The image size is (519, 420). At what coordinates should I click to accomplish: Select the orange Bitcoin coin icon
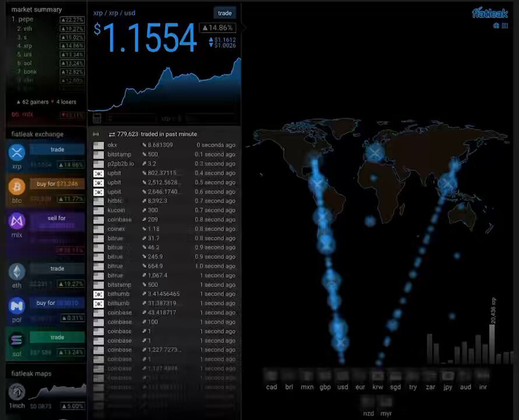[17, 187]
